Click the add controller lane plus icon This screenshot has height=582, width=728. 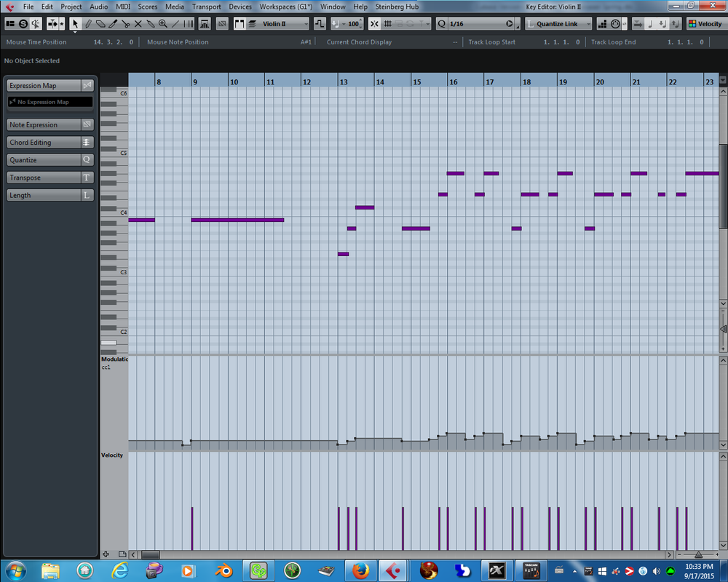pos(106,554)
